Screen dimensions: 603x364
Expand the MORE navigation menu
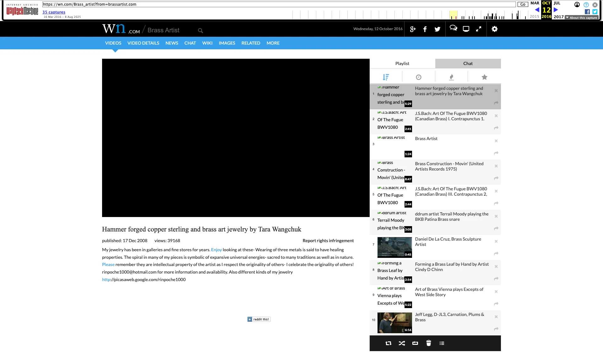point(273,43)
